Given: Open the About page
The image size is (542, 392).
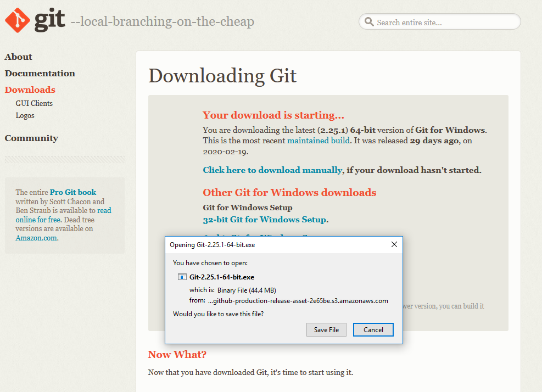Looking at the screenshot, I should tap(18, 57).
